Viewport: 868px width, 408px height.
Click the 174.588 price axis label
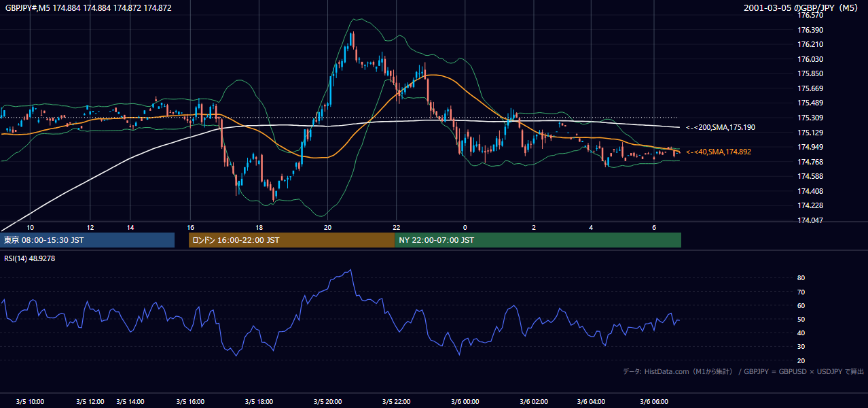pos(810,176)
